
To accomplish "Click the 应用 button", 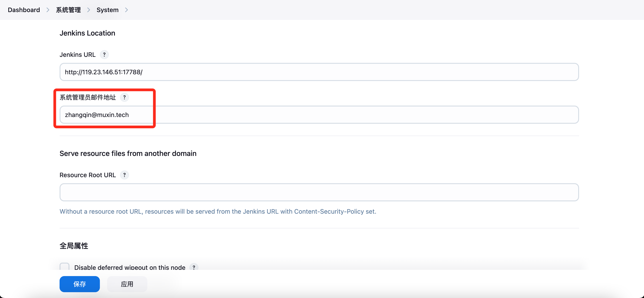I will pyautogui.click(x=127, y=284).
